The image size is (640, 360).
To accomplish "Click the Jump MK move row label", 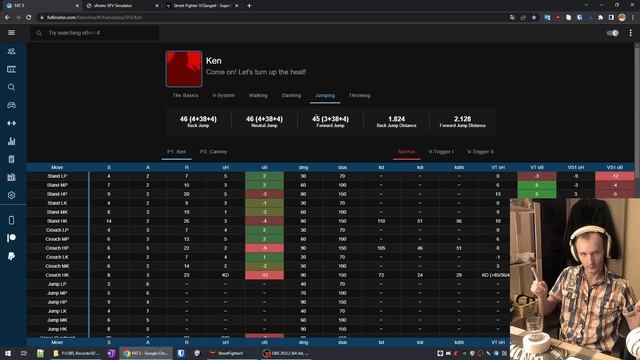I will tap(57, 320).
